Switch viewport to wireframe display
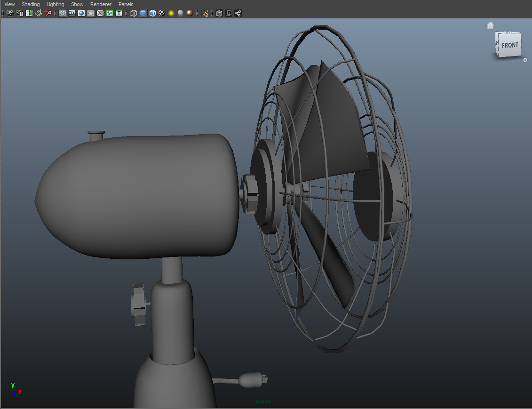The width and height of the screenshot is (532, 409). [x=133, y=13]
